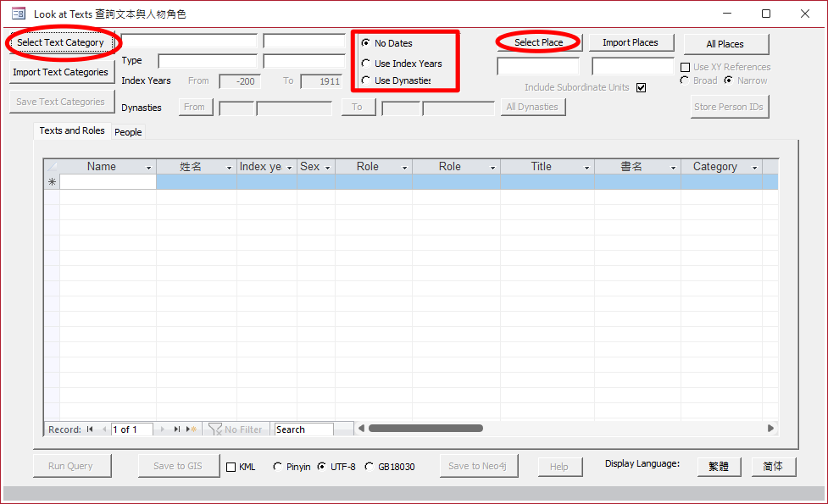Click the Import Places button
Image resolution: width=828 pixels, height=504 pixels.
[x=630, y=42]
